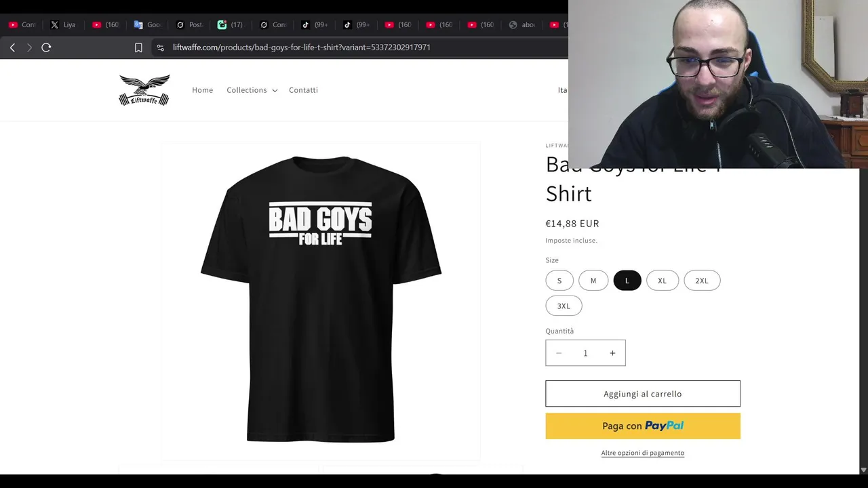Reload the page with the refresh icon
This screenshot has width=868, height=488.
tap(46, 47)
